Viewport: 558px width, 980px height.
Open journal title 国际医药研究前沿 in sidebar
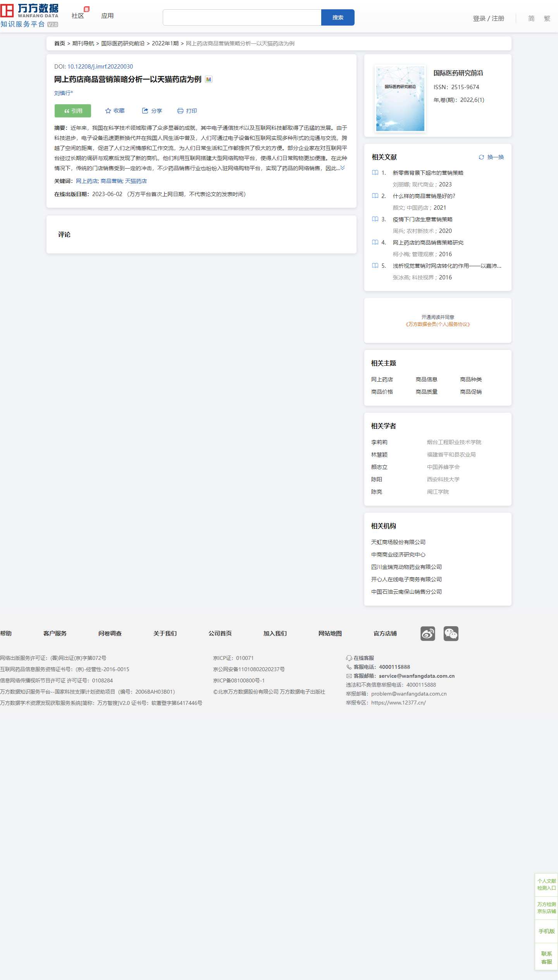point(458,73)
